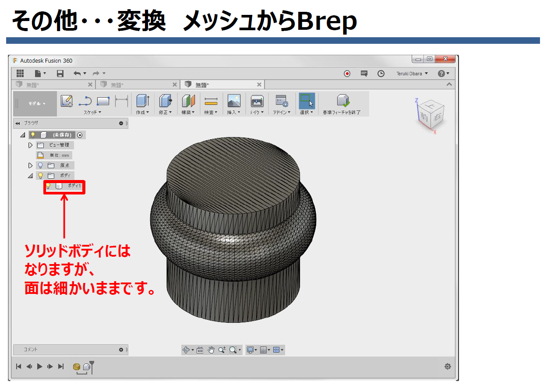The image size is (547, 392).
Task: Open the 作成 dropdown menu
Action: click(x=143, y=113)
